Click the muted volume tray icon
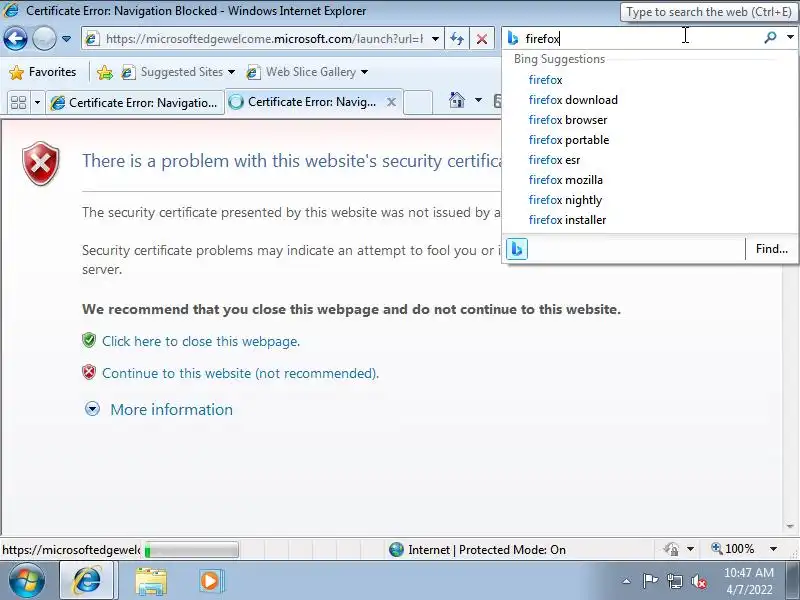 [x=699, y=581]
